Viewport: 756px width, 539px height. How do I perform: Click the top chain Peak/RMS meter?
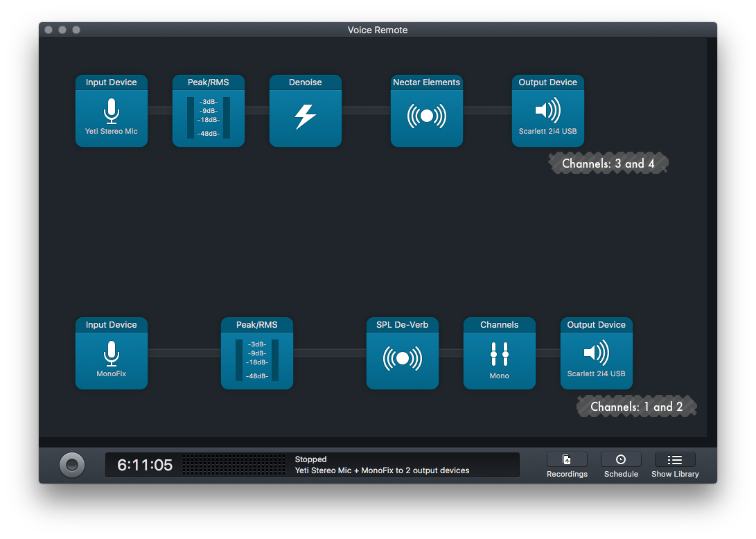click(208, 116)
